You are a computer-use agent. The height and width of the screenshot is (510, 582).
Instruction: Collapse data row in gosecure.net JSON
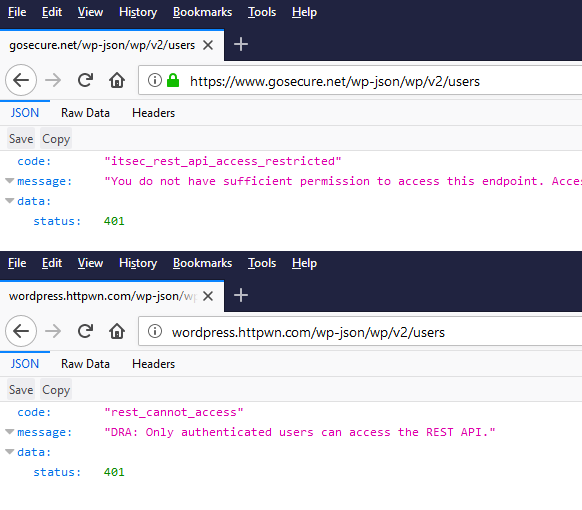(x=10, y=201)
